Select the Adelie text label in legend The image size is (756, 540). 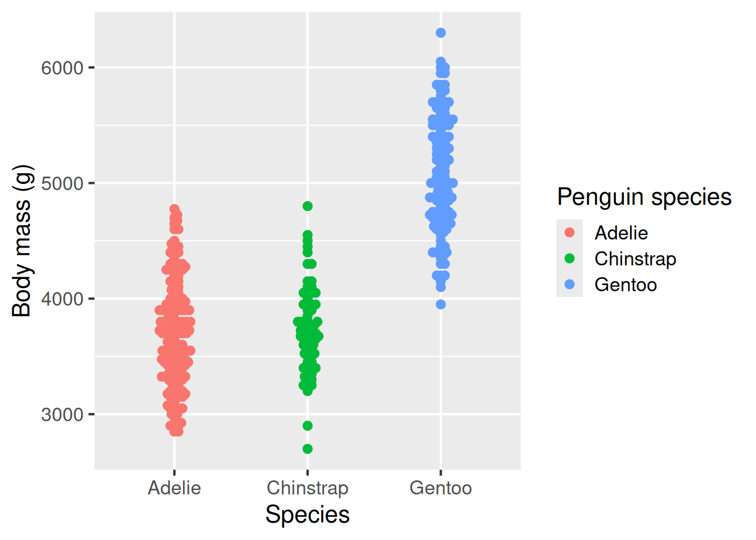(621, 233)
